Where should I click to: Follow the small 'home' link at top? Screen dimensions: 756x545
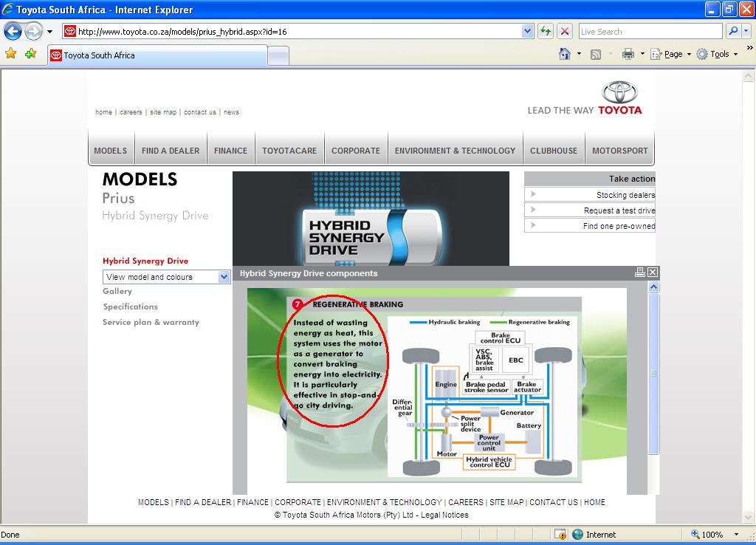pyautogui.click(x=103, y=112)
